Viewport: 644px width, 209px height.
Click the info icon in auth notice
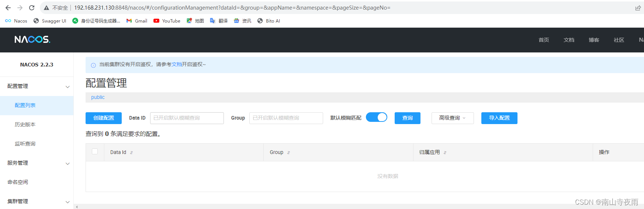pos(93,65)
